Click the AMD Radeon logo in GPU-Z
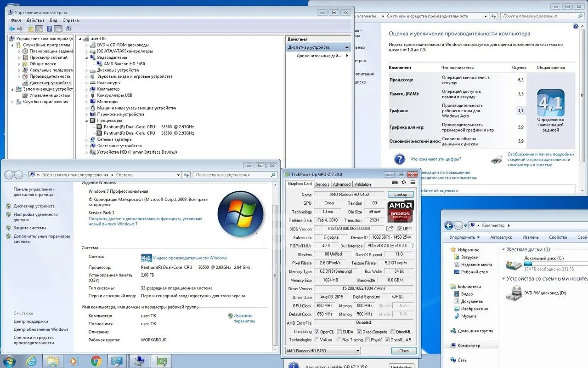The height and width of the screenshot is (368, 588). (401, 212)
